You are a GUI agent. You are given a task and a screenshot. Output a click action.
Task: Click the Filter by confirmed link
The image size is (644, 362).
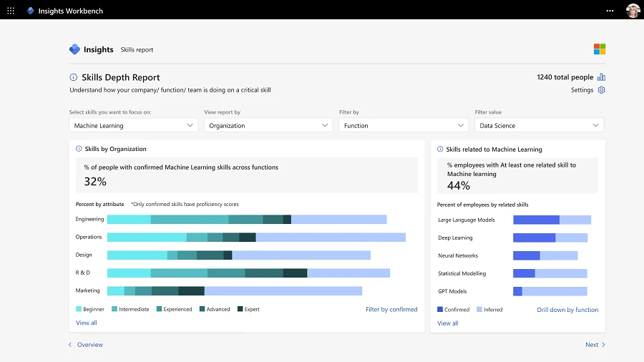point(391,310)
